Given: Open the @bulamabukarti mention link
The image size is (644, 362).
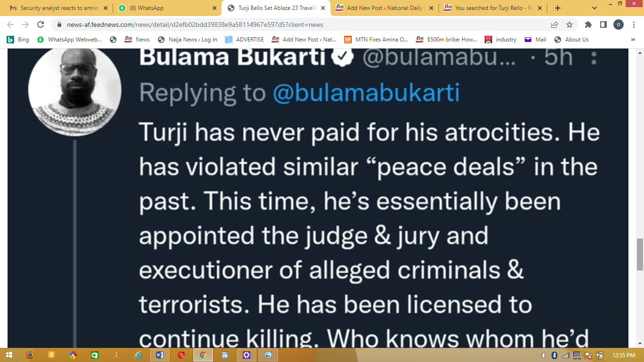Looking at the screenshot, I should [x=366, y=92].
